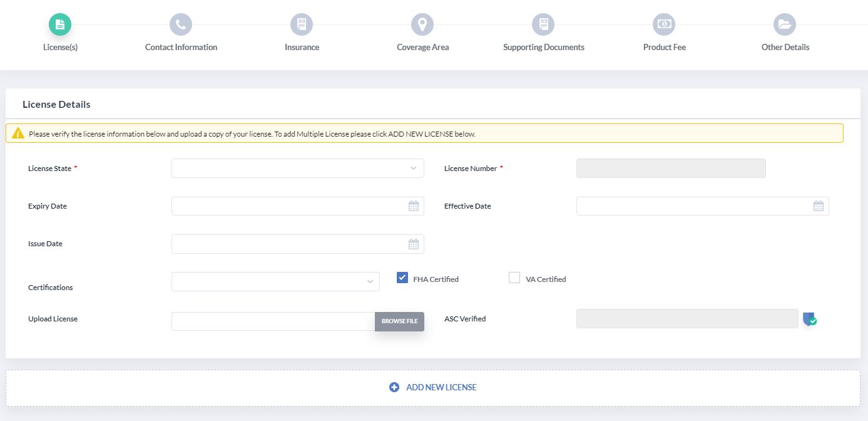Image resolution: width=868 pixels, height=421 pixels.
Task: Open Other Details folder icon
Action: point(785,24)
